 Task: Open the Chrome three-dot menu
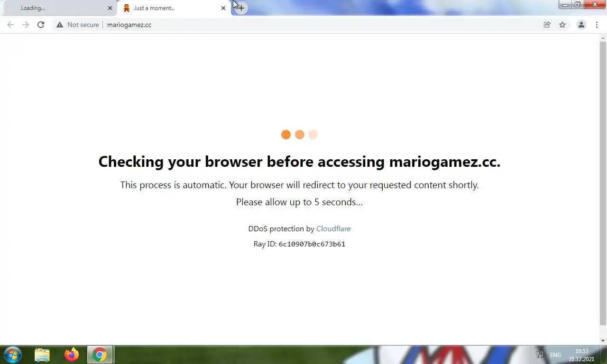597,25
